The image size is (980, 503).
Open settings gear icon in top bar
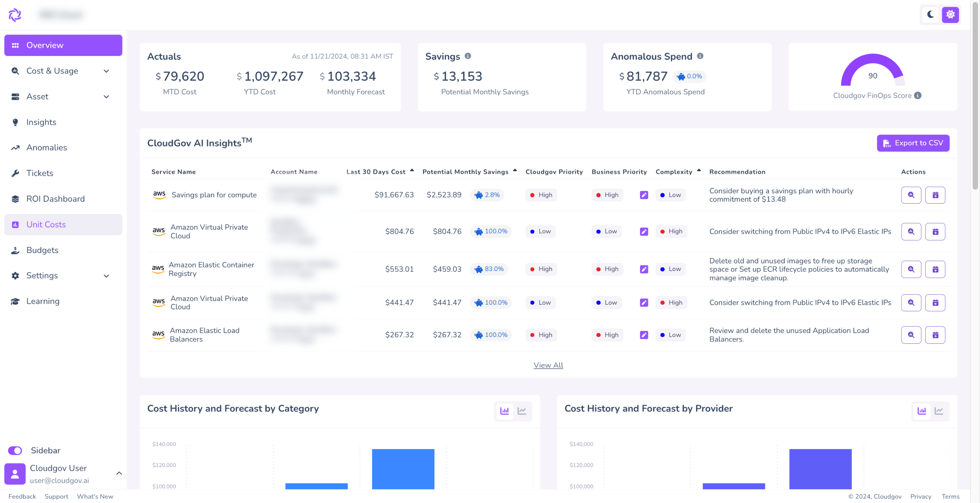pos(950,15)
